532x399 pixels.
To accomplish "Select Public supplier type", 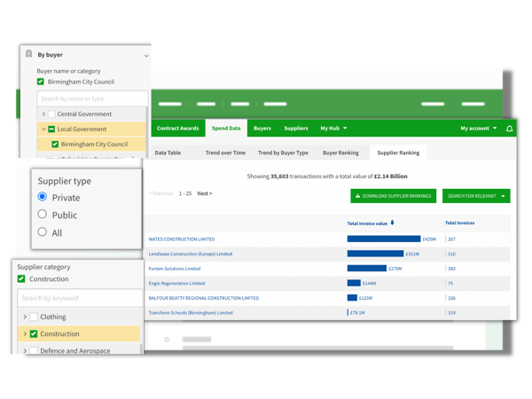I will [42, 214].
